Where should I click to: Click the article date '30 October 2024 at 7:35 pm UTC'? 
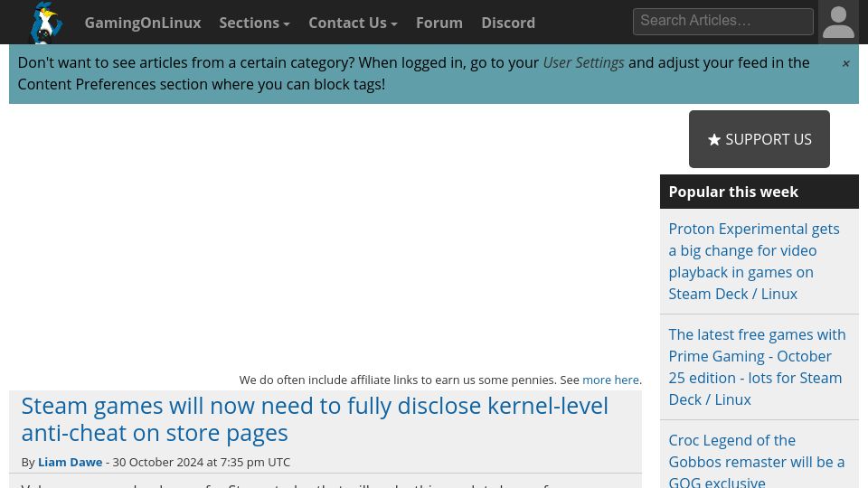[x=202, y=462]
